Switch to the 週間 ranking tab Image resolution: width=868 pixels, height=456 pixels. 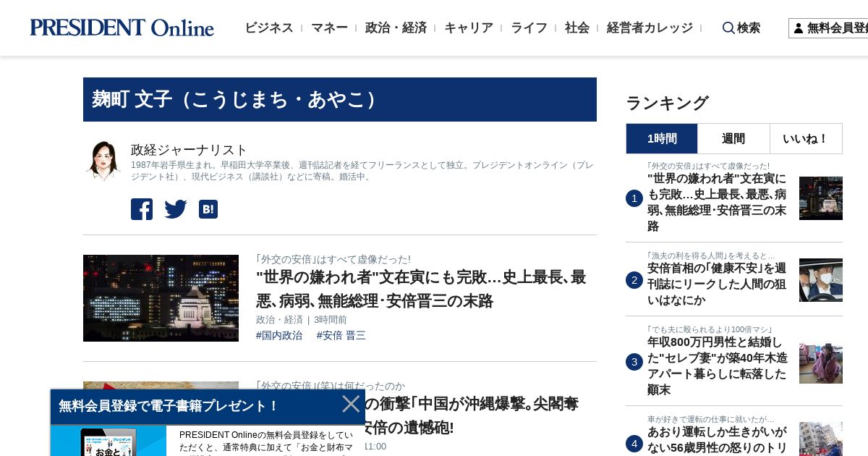click(x=733, y=138)
